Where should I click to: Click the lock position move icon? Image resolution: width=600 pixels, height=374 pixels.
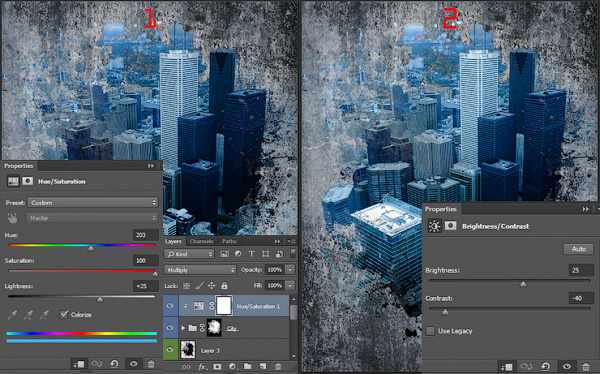pos(211,286)
